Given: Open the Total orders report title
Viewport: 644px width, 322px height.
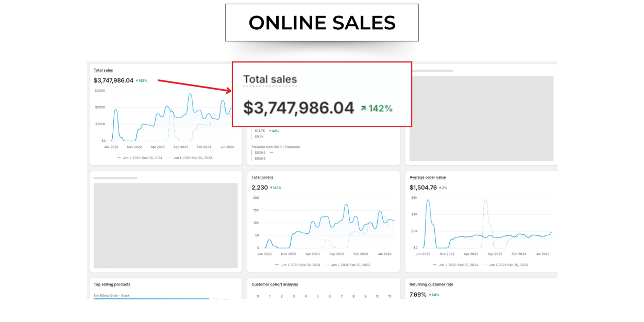Looking at the screenshot, I should pos(262,177).
